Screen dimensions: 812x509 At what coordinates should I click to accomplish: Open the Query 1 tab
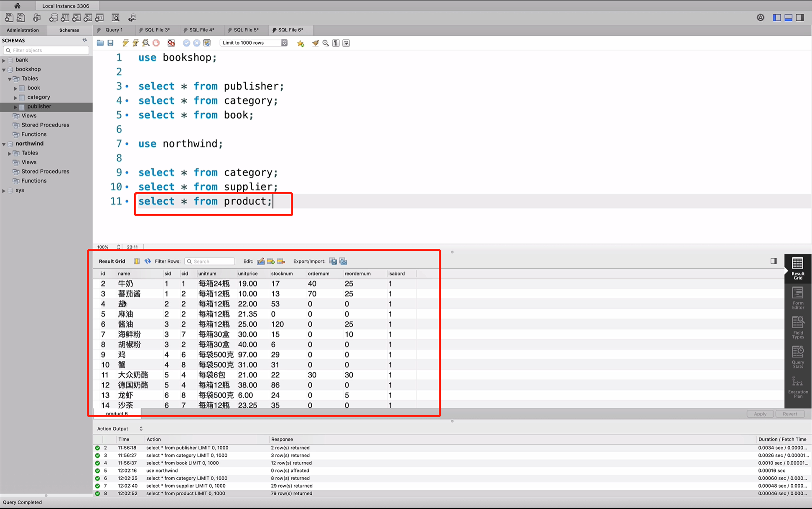114,30
